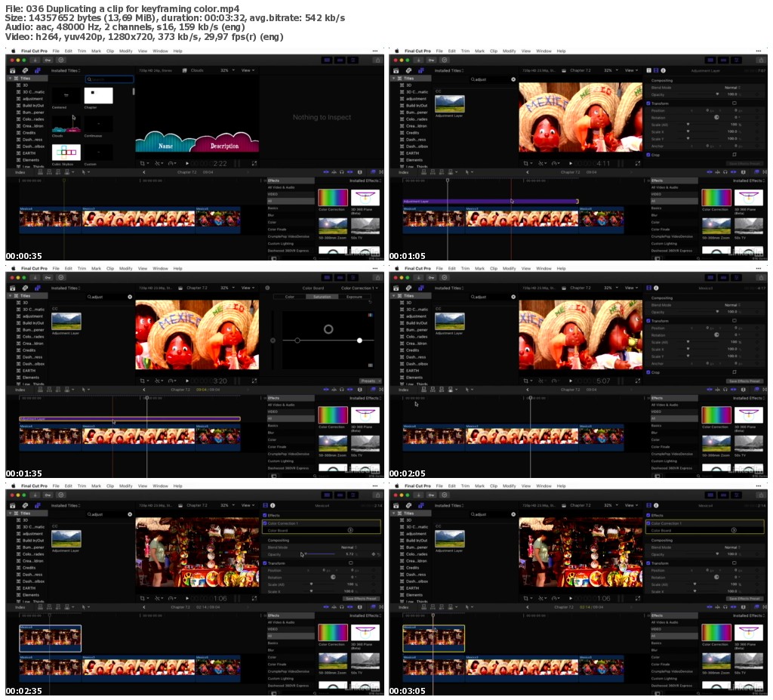This screenshot has height=700, width=773.
Task: Toggle the solo headphones icon in 00:01:35 frame
Action: 342,390
